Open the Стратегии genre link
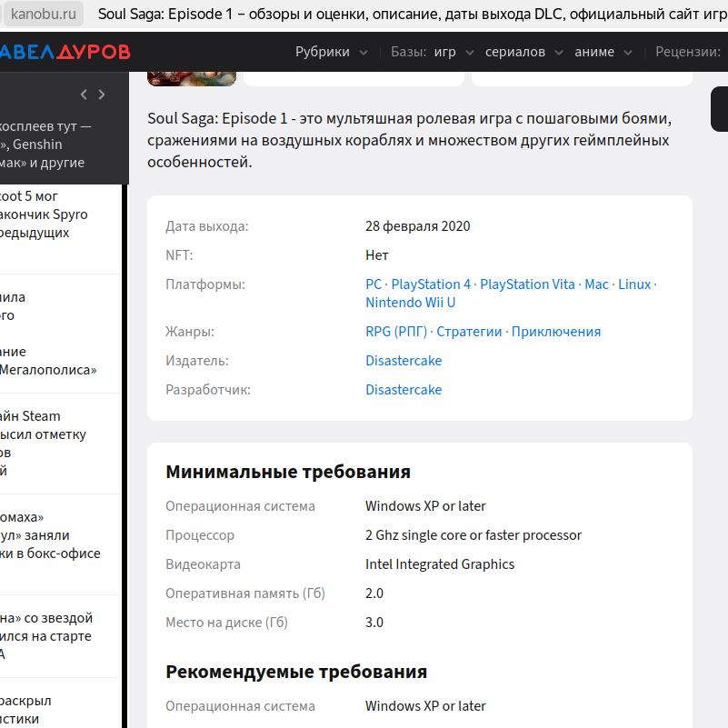 469,332
